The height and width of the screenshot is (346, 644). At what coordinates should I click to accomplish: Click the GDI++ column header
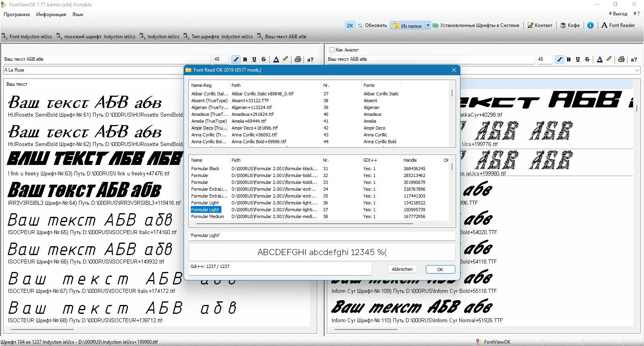point(381,160)
